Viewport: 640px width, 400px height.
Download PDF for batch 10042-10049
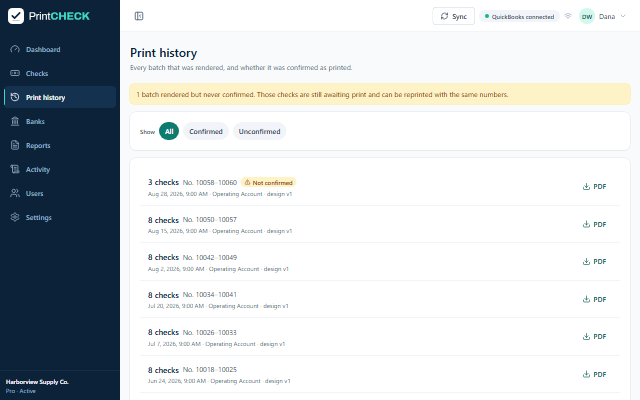[x=594, y=262]
